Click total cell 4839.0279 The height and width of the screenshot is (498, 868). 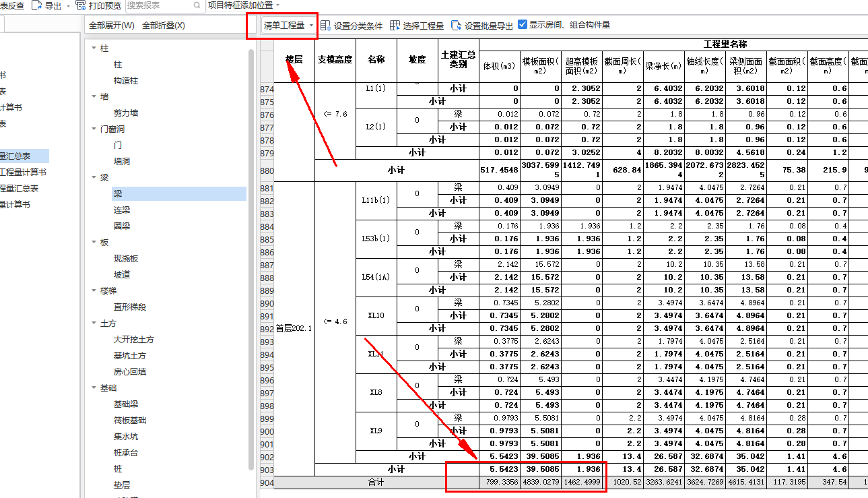pos(541,483)
